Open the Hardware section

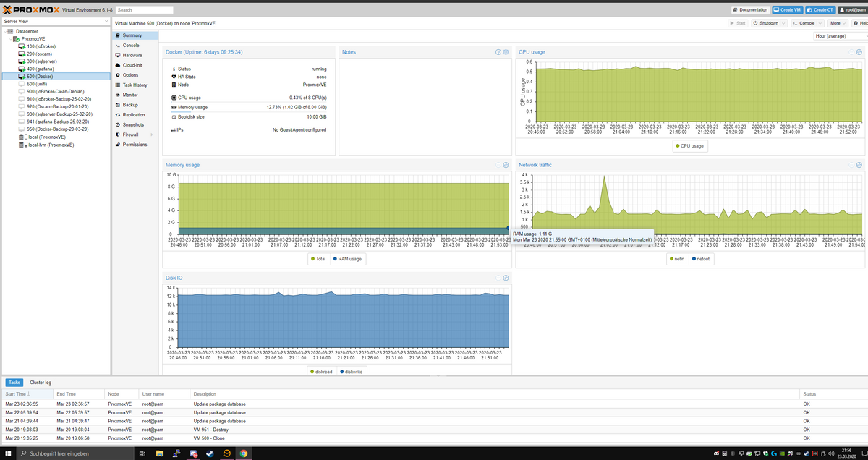(135, 55)
